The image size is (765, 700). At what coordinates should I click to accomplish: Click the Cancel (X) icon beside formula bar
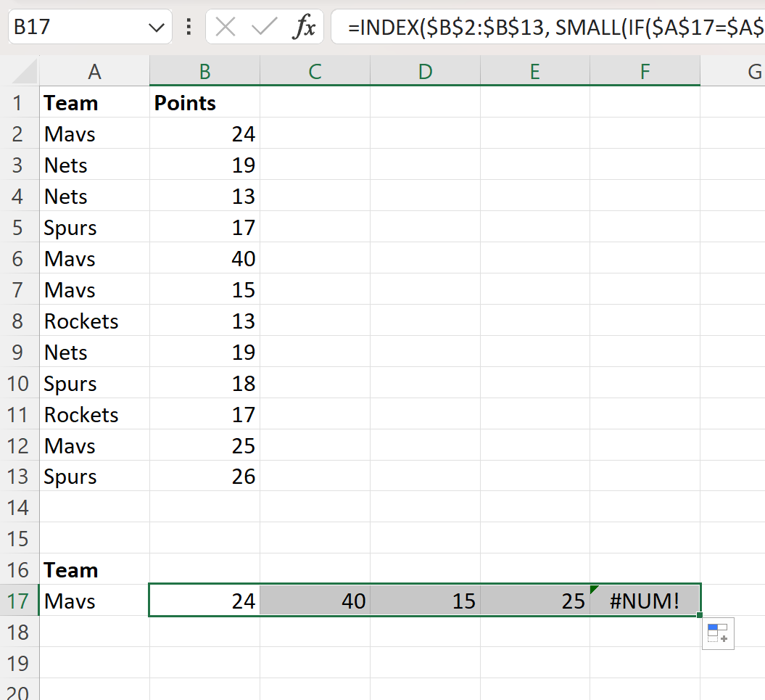tap(226, 27)
